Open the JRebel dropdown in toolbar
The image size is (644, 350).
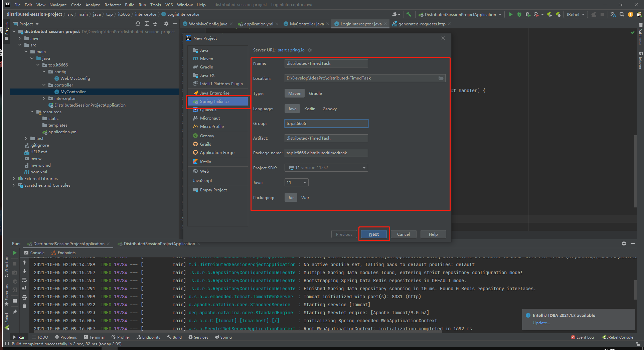pyautogui.click(x=576, y=14)
